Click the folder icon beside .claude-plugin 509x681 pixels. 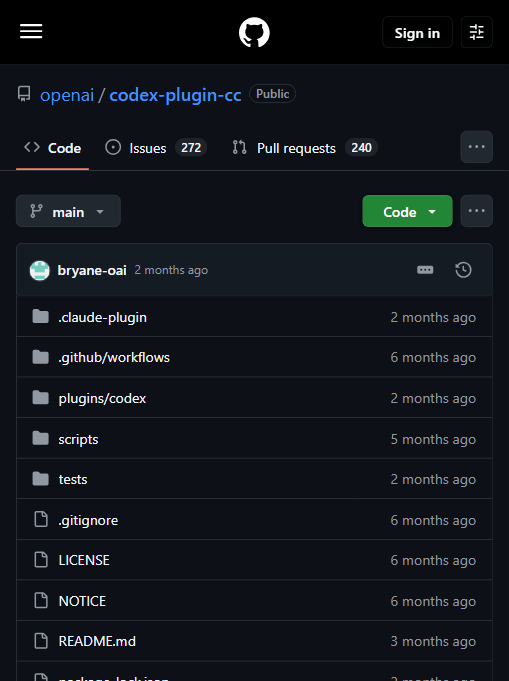[40, 317]
